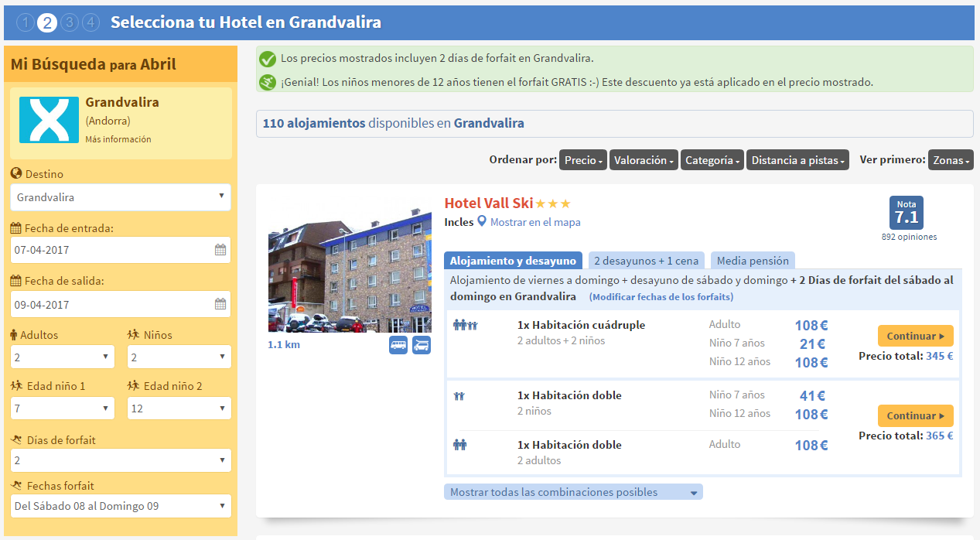Switch to Media pensión tab
This screenshot has width=980, height=540.
pos(752,261)
